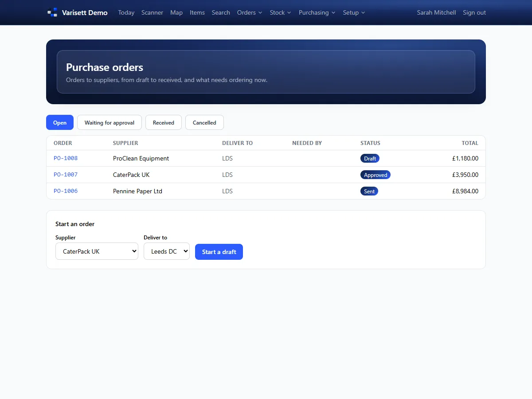Viewport: 532px width, 399px height.
Task: Open the Scanner page
Action: (x=152, y=12)
